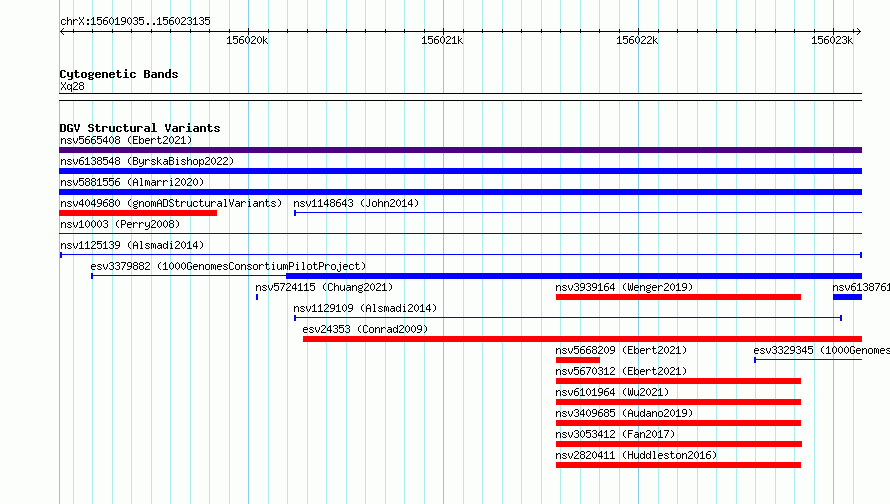Select the short nsv5668209 (Ebert2021) red bar
This screenshot has width=890, height=504.
(578, 360)
